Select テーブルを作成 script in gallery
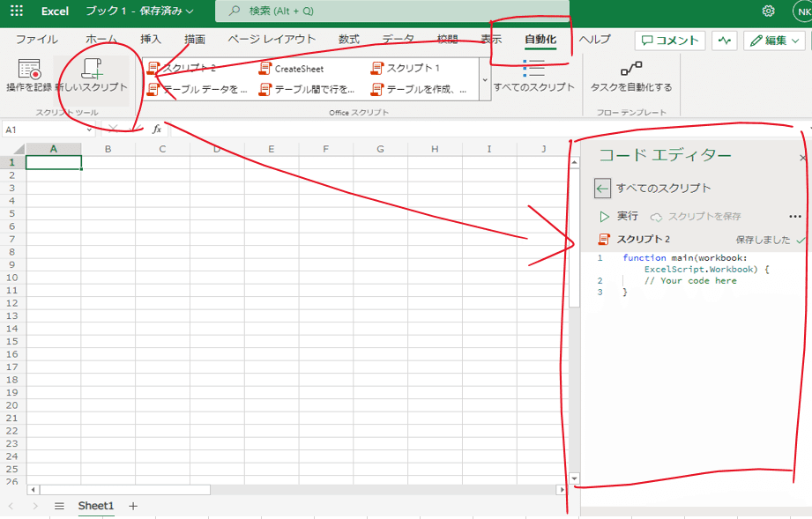Image resolution: width=812 pixels, height=519 pixels. click(420, 90)
